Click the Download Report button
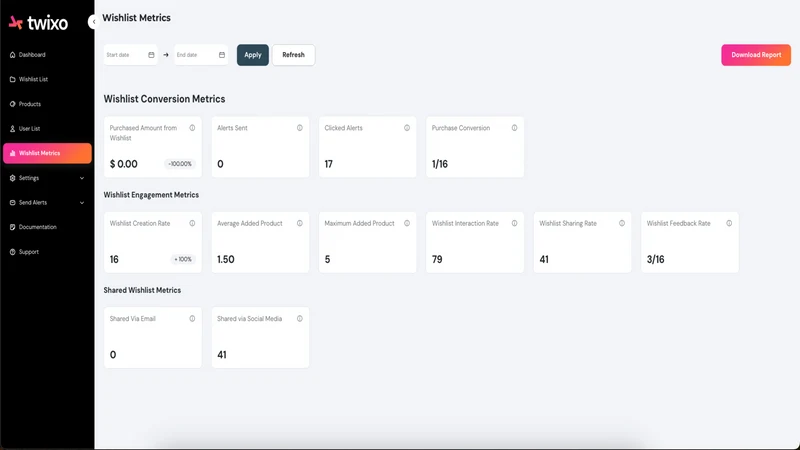Image resolution: width=800 pixels, height=450 pixels. pos(756,55)
